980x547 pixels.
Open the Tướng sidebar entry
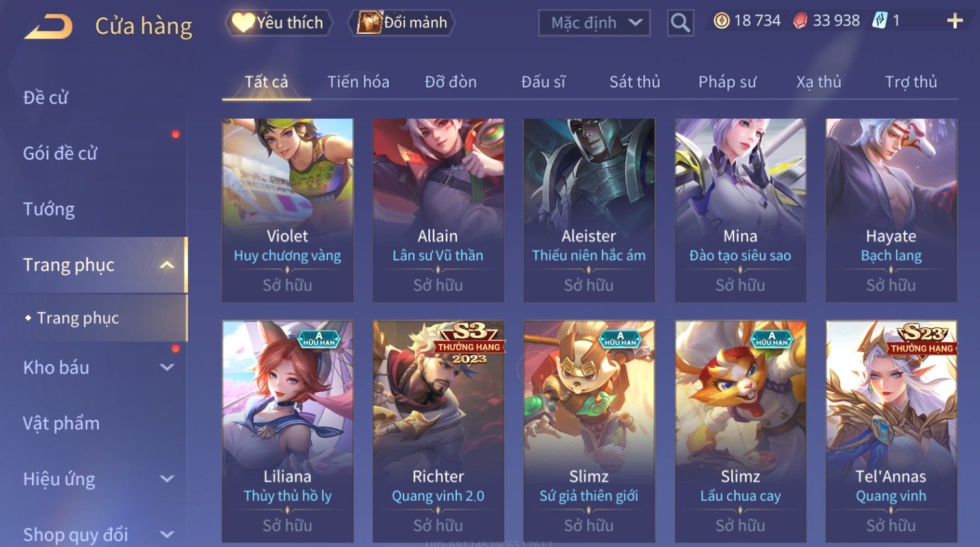pos(49,209)
